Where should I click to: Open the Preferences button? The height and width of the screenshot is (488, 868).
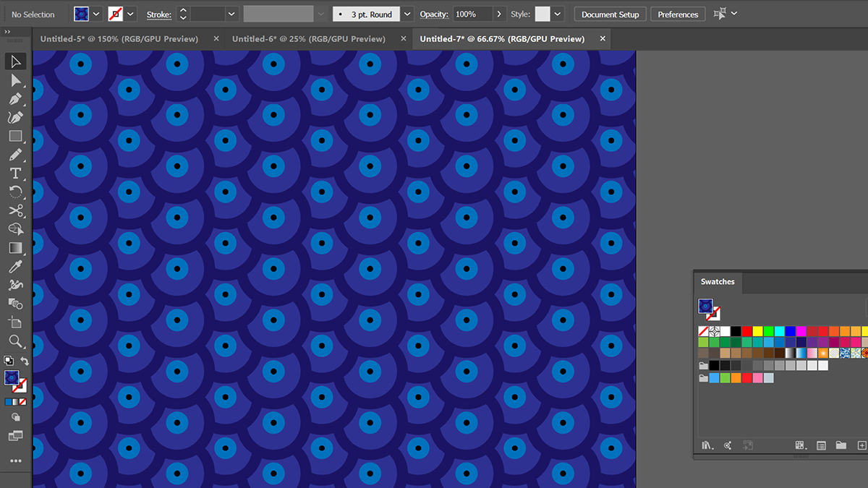pos(678,14)
